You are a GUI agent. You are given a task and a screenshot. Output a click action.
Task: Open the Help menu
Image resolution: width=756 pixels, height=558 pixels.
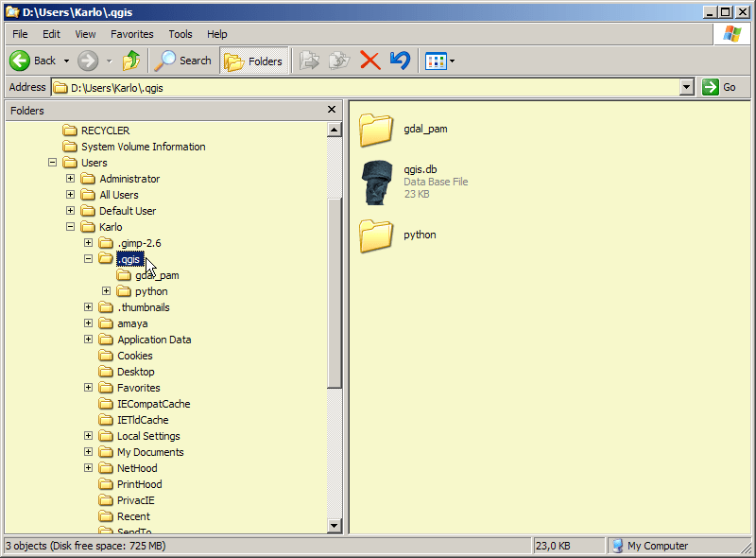point(217,34)
